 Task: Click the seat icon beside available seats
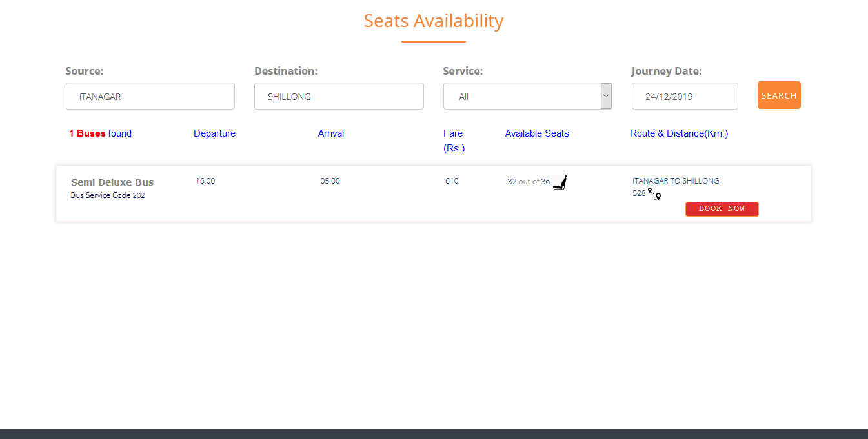(x=560, y=182)
